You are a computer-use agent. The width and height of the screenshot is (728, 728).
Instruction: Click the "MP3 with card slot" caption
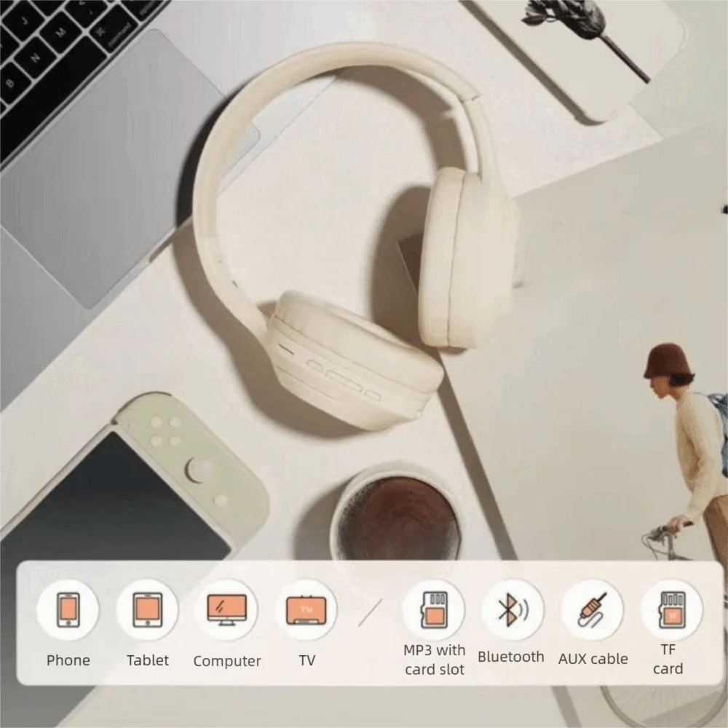click(434, 660)
